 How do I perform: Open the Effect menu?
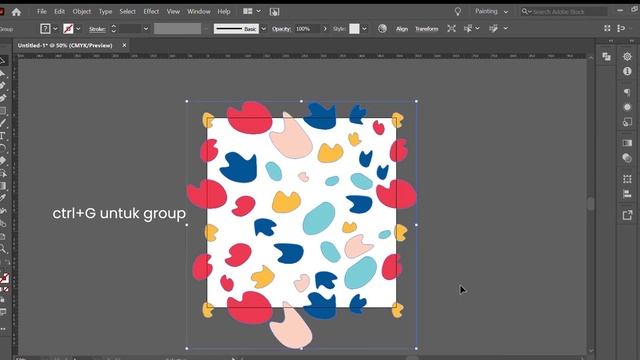click(x=151, y=11)
